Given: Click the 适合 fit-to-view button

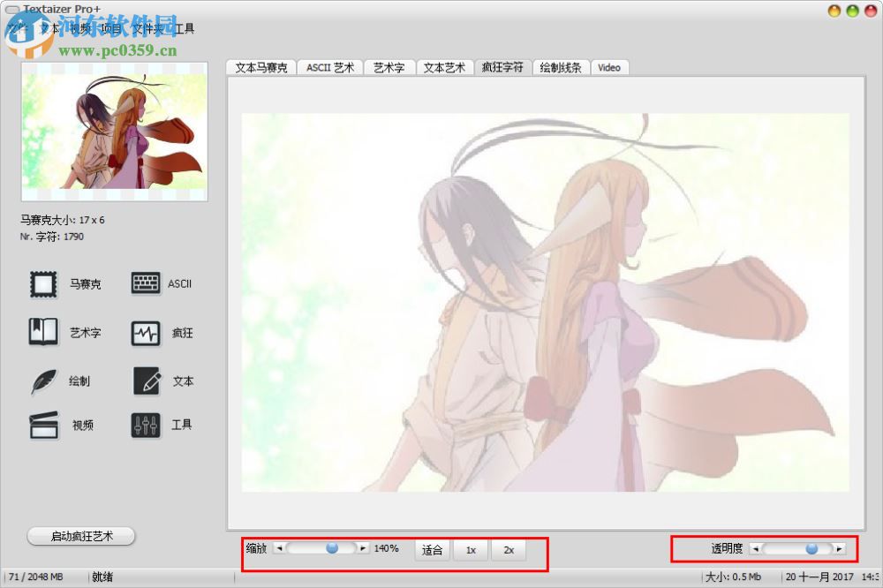Looking at the screenshot, I should (x=433, y=549).
